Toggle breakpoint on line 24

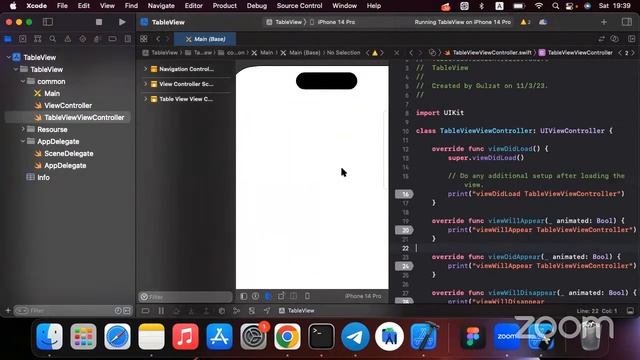coord(404,266)
